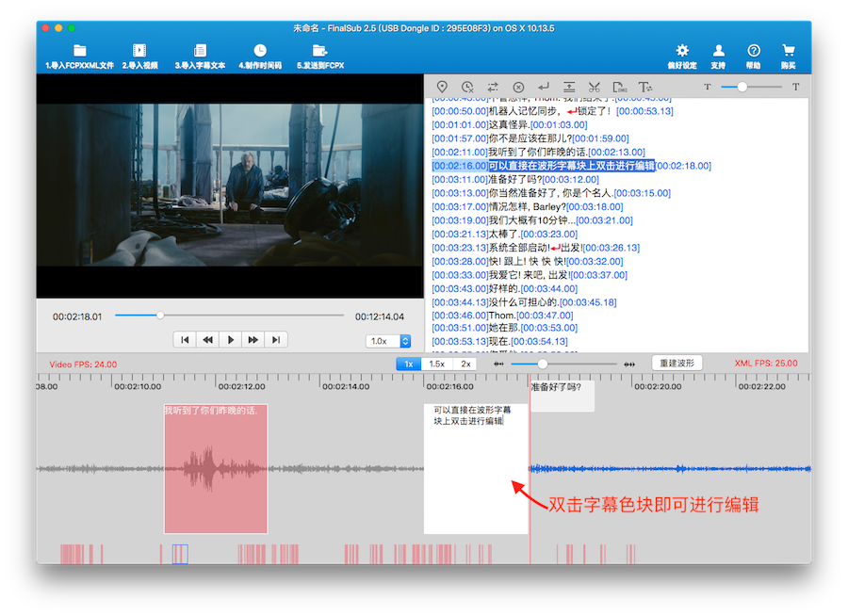Click the pink subtitle block 我听到了你们昨晚的话

click(x=216, y=469)
